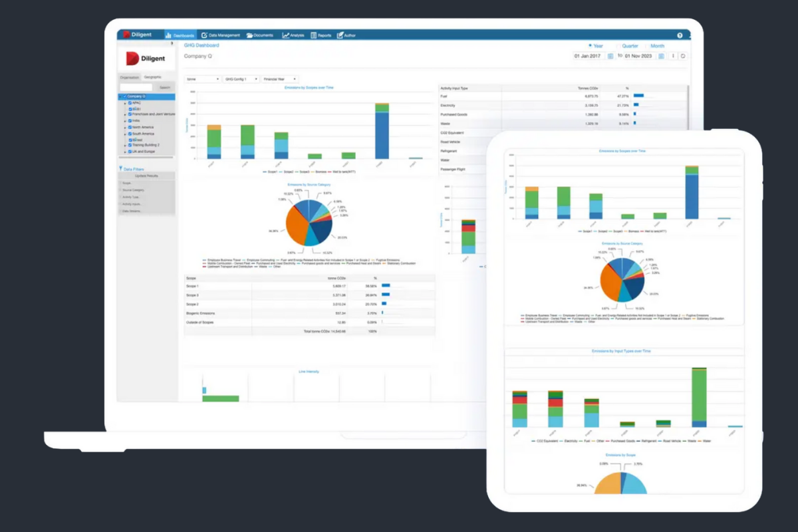Click the Update Results button
Screen dimensions: 798x532
click(146, 176)
